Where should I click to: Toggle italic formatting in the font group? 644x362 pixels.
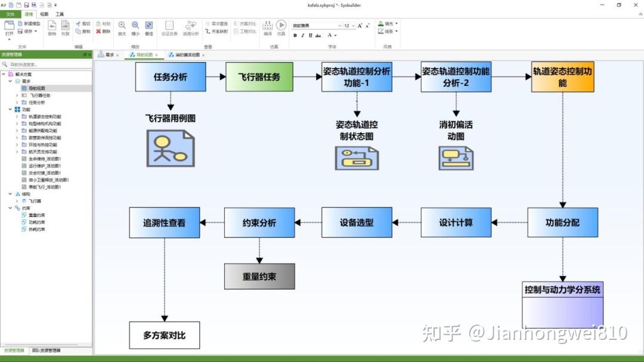tap(302, 35)
